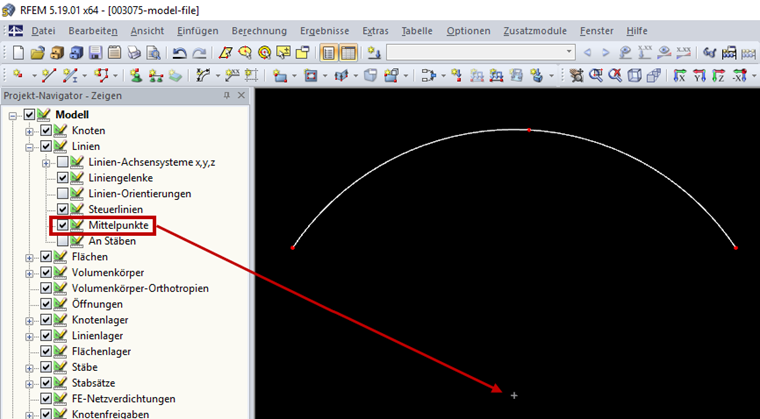The image size is (760, 419).
Task: Open the blue cabinet block manager icon
Action: coord(77,52)
